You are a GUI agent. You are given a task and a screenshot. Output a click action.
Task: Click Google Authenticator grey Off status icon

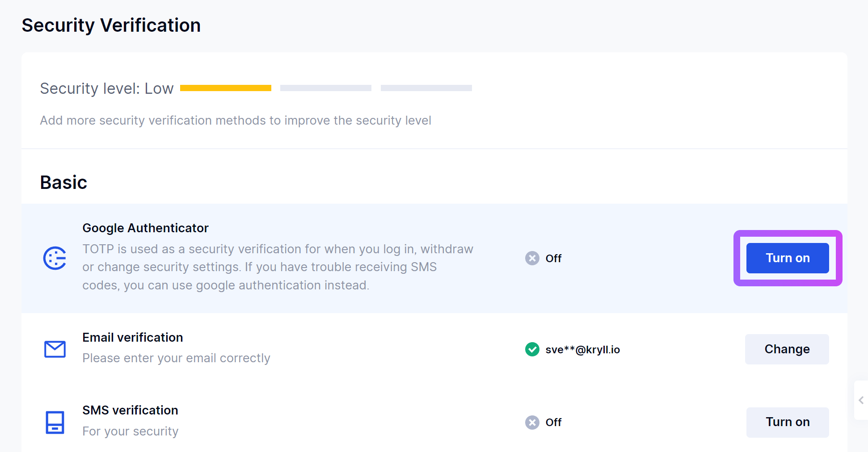(x=532, y=258)
